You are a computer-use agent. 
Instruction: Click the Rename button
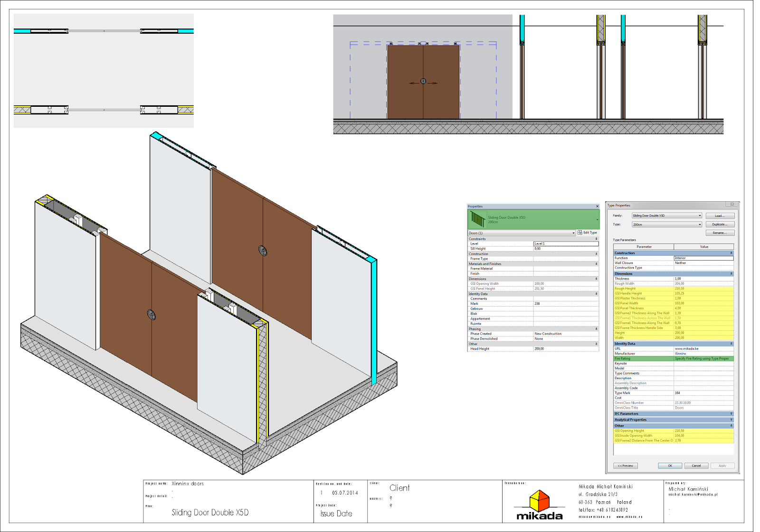(720, 233)
